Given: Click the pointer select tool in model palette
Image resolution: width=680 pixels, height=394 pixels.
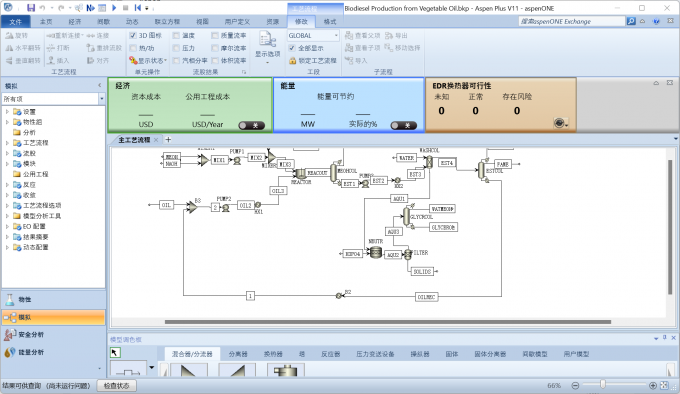Looking at the screenshot, I should [x=114, y=353].
